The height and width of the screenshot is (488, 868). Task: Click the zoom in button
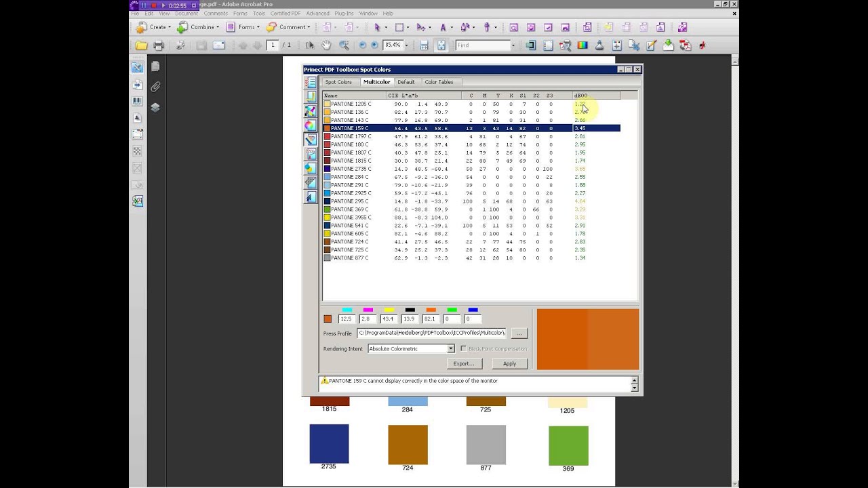pyautogui.click(x=374, y=45)
